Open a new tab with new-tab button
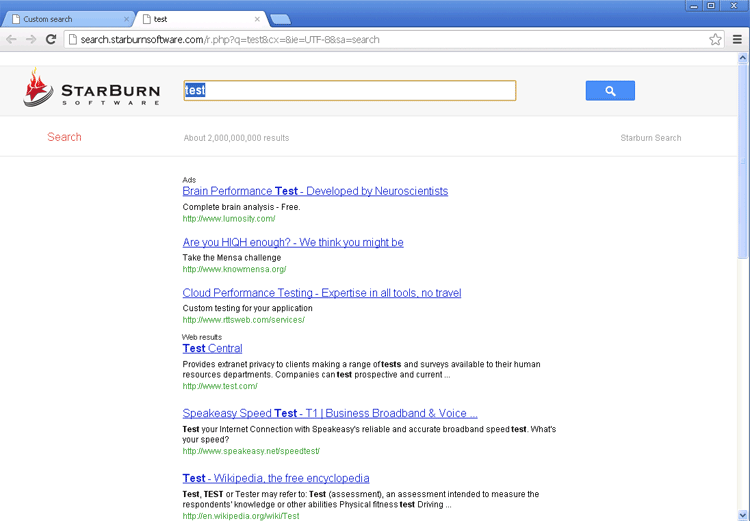 pyautogui.click(x=280, y=19)
